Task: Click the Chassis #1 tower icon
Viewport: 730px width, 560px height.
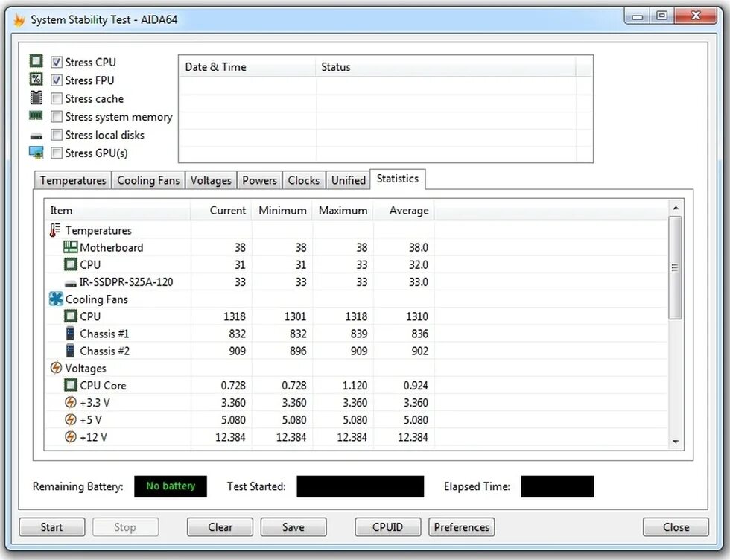Action: point(70,334)
